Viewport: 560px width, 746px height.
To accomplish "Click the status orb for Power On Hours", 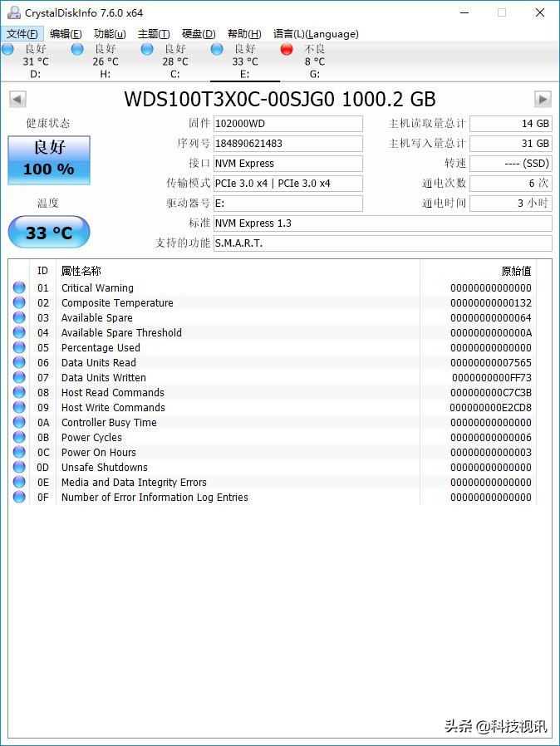I will pos(19,452).
